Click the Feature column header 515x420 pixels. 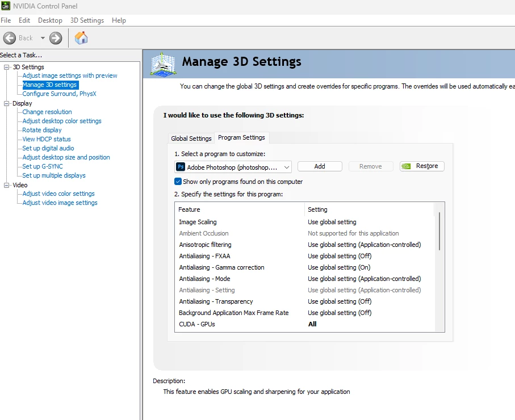tap(240, 209)
